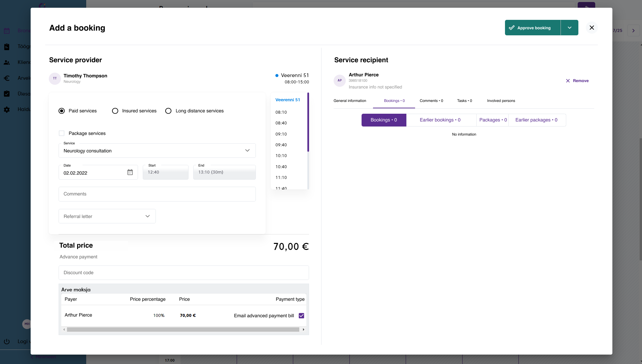Enable the Package services checkbox

(62, 133)
